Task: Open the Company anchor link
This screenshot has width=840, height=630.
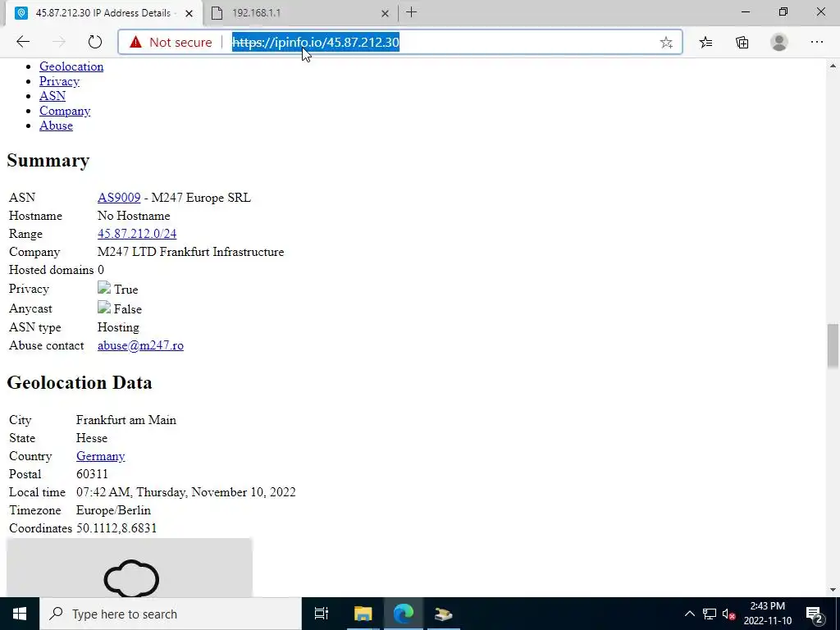Action: pyautogui.click(x=65, y=111)
